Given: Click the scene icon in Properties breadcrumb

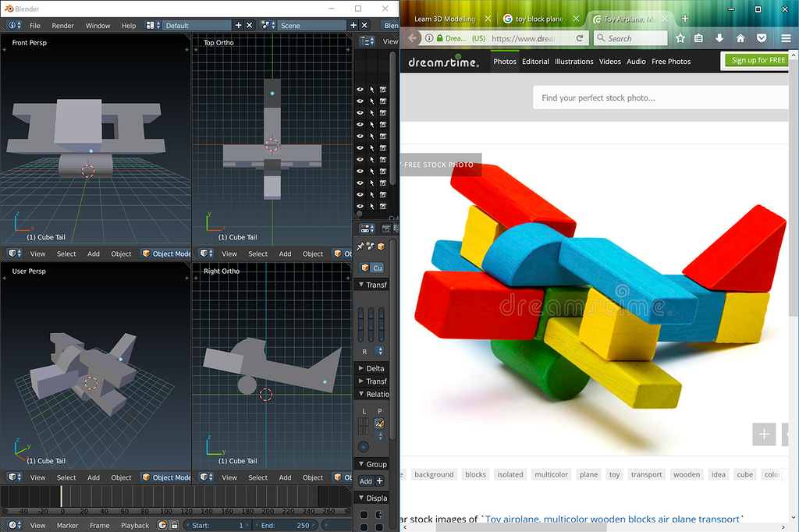Looking at the screenshot, I should (371, 246).
